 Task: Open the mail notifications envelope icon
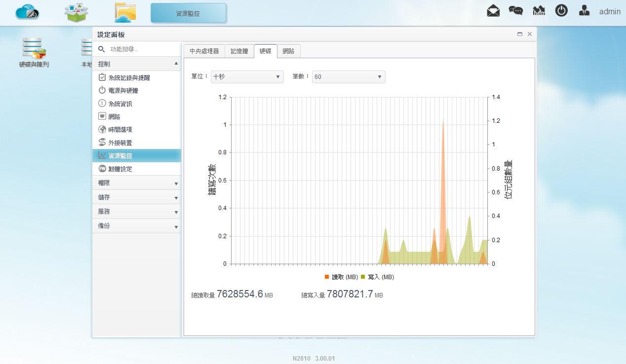(493, 11)
